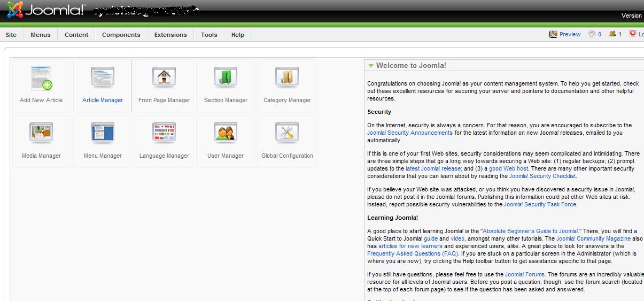The image size is (644, 301).
Task: Open the Site menu
Action: [11, 35]
